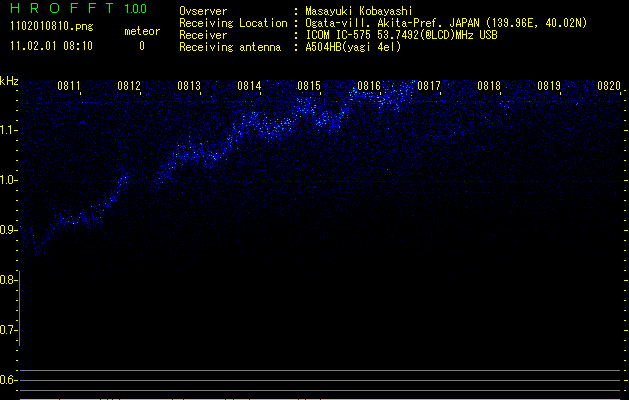The width and height of the screenshot is (629, 400).
Task: Click the HROFFT 1.0.0 title text
Action: [79, 8]
